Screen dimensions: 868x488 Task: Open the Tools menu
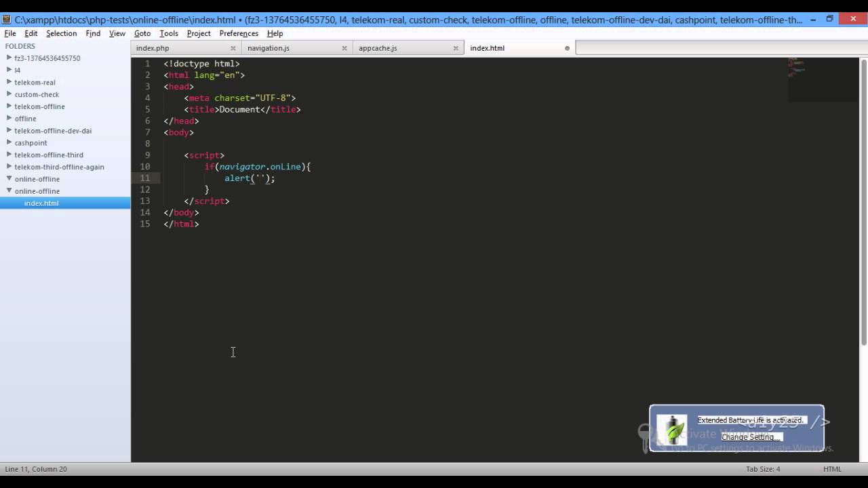click(x=169, y=33)
